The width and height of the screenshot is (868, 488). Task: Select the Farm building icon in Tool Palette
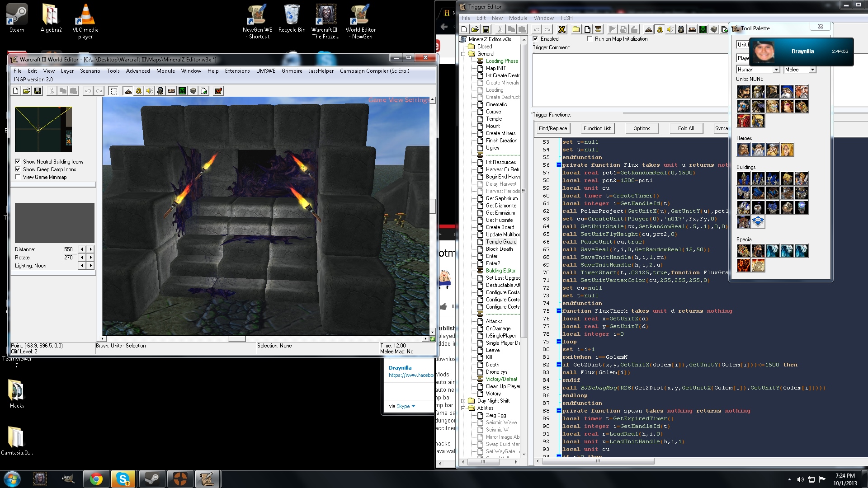(x=787, y=179)
